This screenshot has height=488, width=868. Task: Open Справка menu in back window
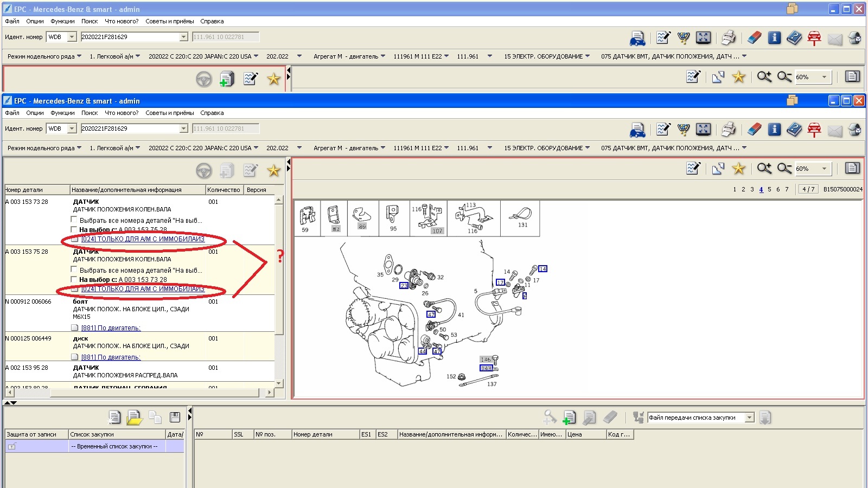coord(212,21)
